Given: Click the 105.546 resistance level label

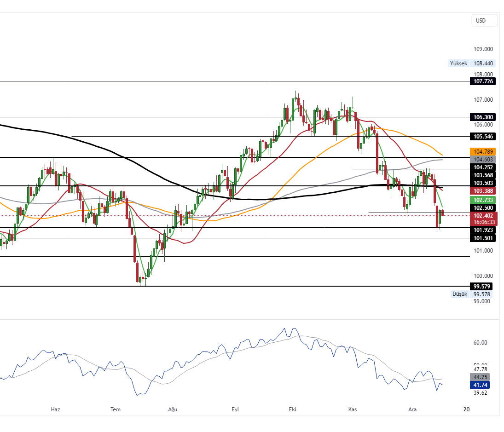Looking at the screenshot, I should coord(482,137).
